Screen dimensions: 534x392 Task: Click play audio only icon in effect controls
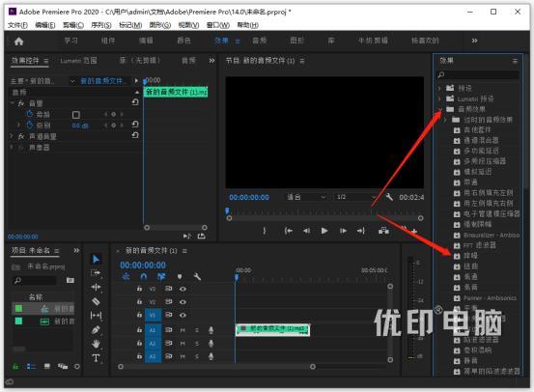pyautogui.click(x=187, y=236)
